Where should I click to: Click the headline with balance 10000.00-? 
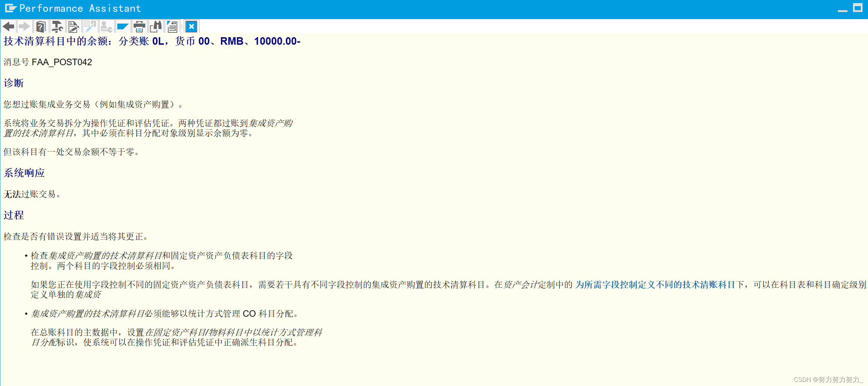click(x=152, y=41)
